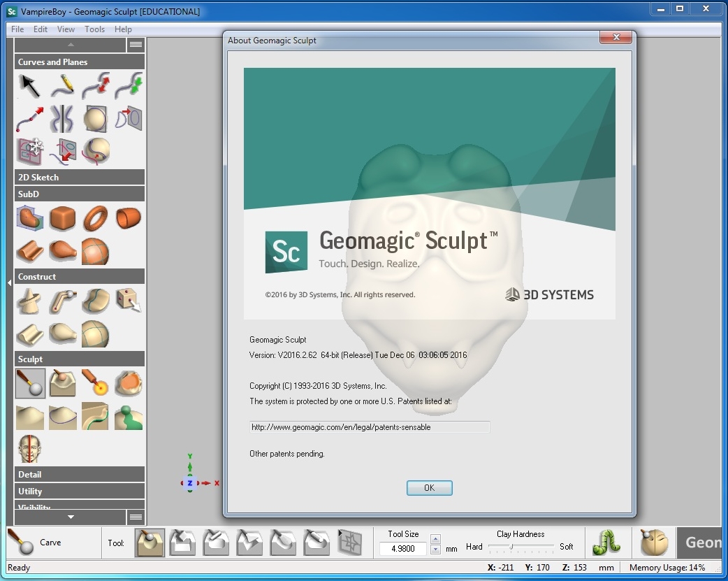Select the SubD cylinder tube primitive
The height and width of the screenshot is (581, 728).
tap(129, 218)
